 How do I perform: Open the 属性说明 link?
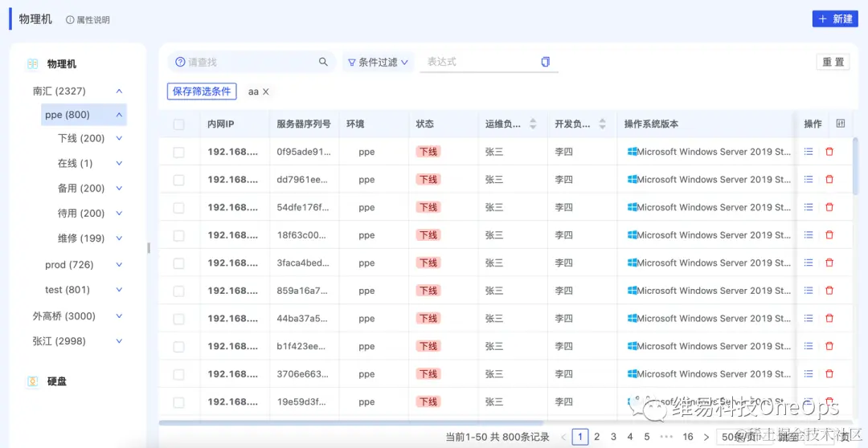(93, 20)
